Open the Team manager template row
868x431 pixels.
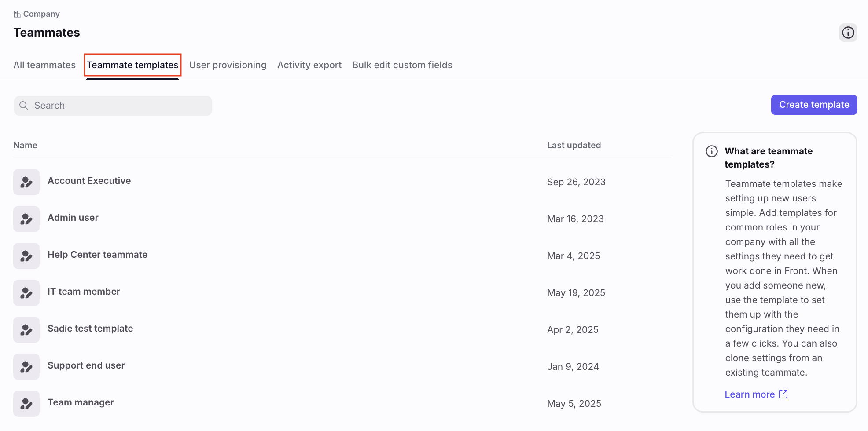pyautogui.click(x=342, y=404)
